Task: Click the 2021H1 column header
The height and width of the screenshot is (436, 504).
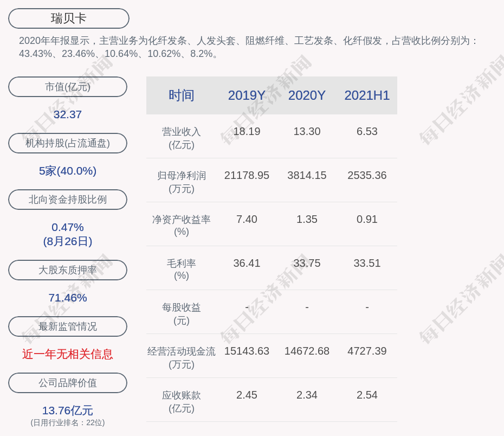Action: click(x=367, y=95)
